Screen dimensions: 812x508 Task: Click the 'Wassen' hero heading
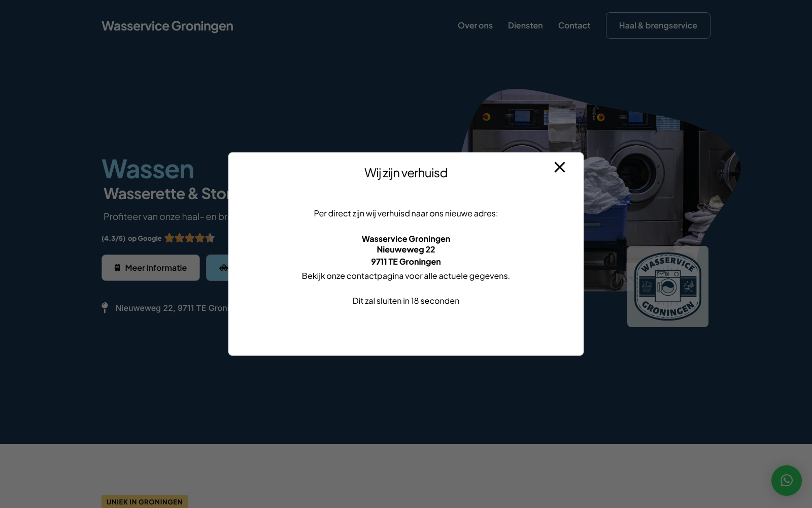click(x=148, y=169)
